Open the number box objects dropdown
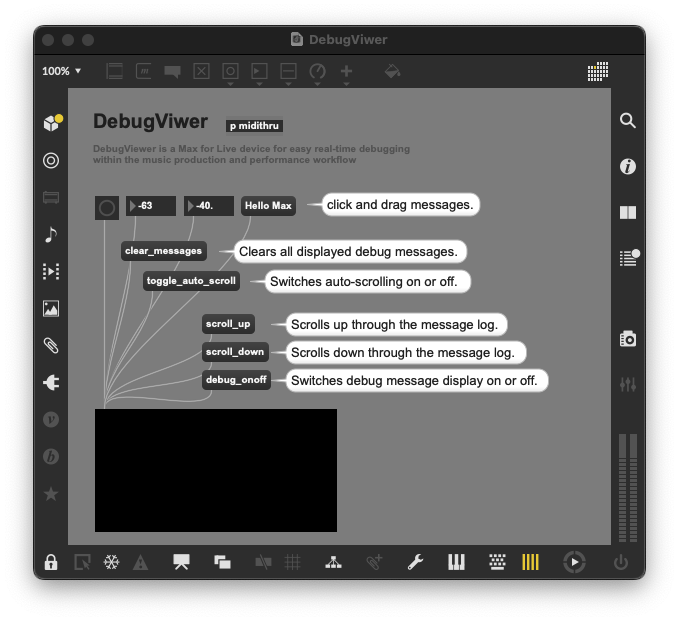This screenshot has width=679, height=621. coord(259,73)
